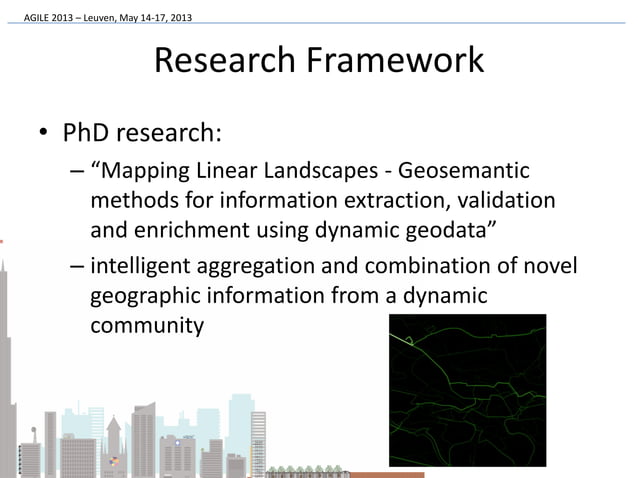The height and width of the screenshot is (478, 638).
Task: Click the small orange mark on the left edge
Action: click(2, 240)
